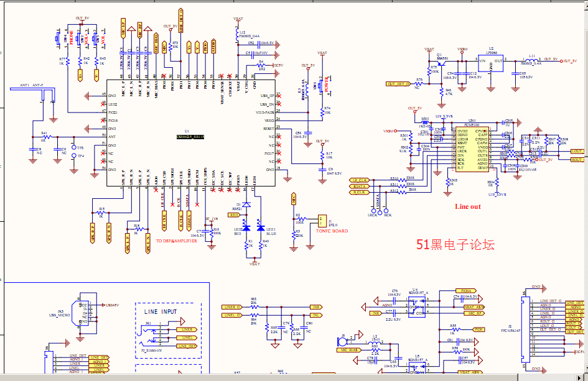Click the LINER_O port feeding R63

(x=231, y=307)
